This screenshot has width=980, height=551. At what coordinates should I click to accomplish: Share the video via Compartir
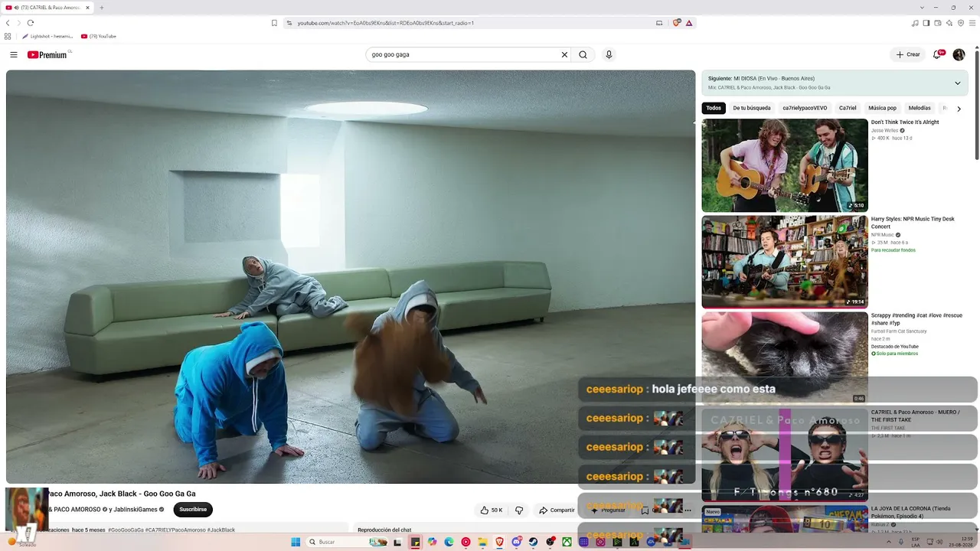pos(557,510)
